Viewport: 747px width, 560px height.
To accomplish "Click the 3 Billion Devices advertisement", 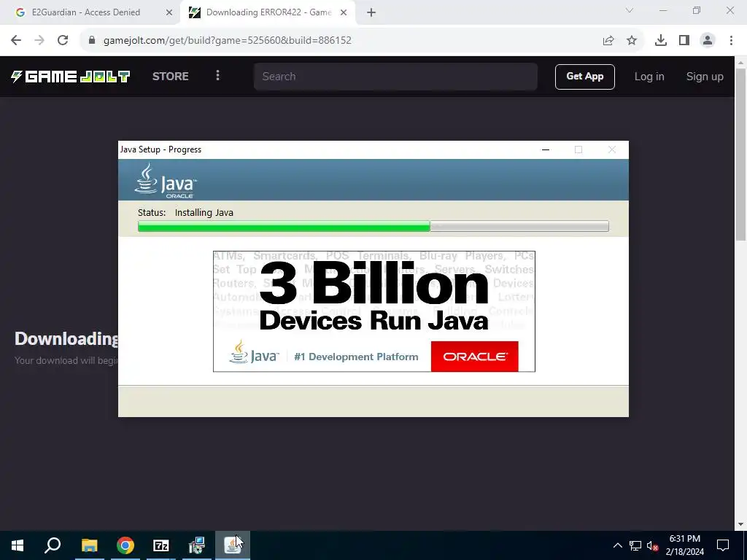I will pos(374,311).
